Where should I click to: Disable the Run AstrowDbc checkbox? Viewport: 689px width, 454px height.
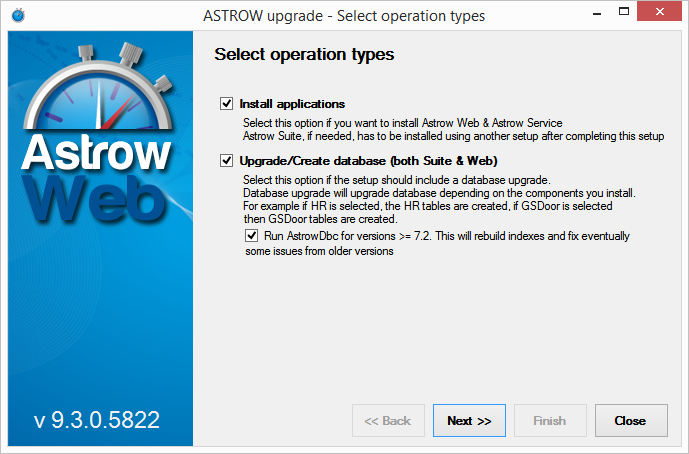[251, 236]
